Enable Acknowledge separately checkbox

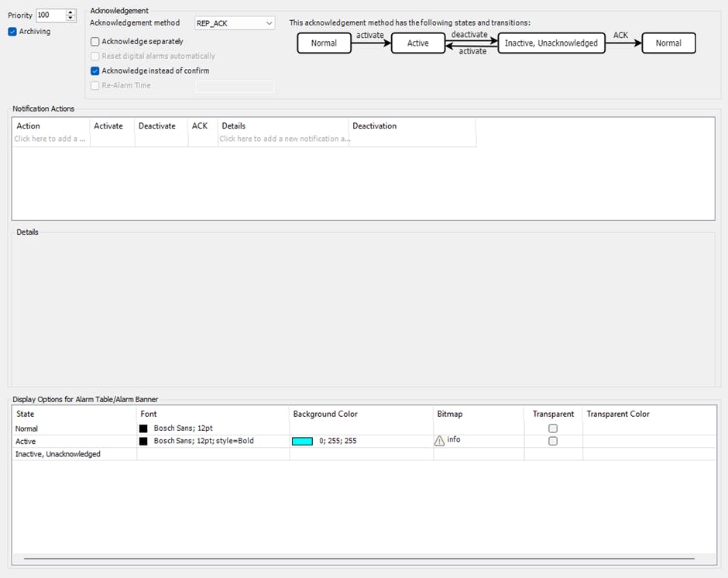click(95, 42)
